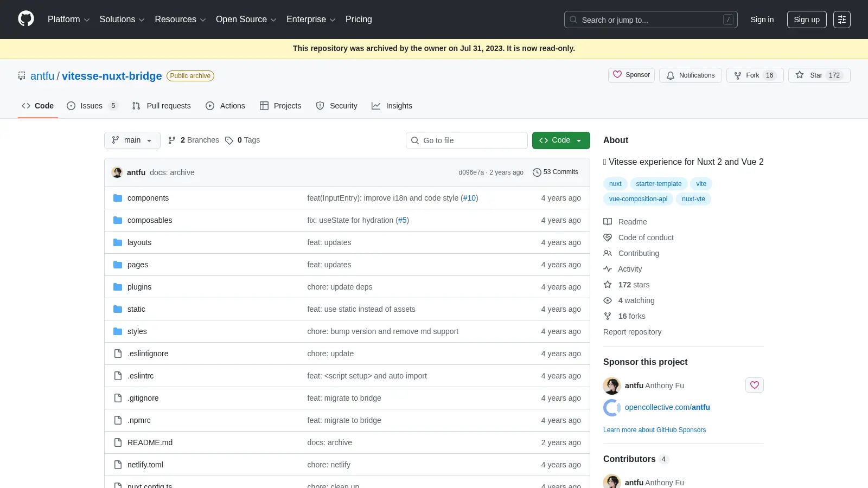Open the components folder icon
This screenshot has width=868, height=488.
point(118,198)
